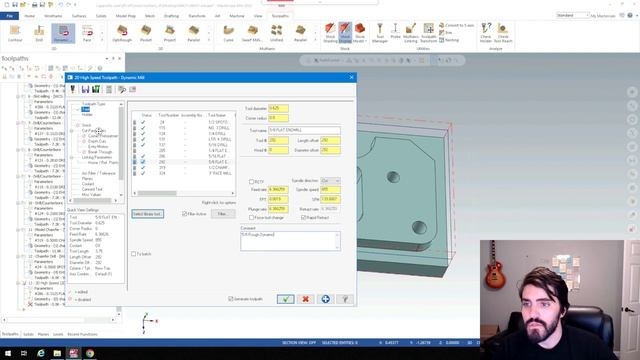
Task: Select the Contour 2D toolpath icon
Action: point(15,33)
